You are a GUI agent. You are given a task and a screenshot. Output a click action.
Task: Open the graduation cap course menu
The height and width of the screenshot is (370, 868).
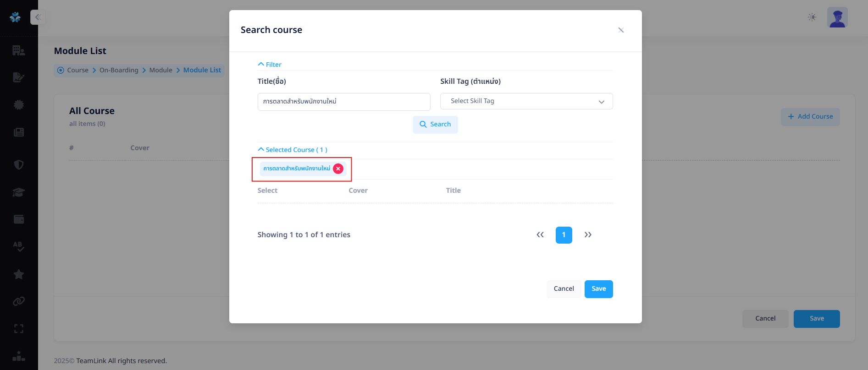point(19,192)
